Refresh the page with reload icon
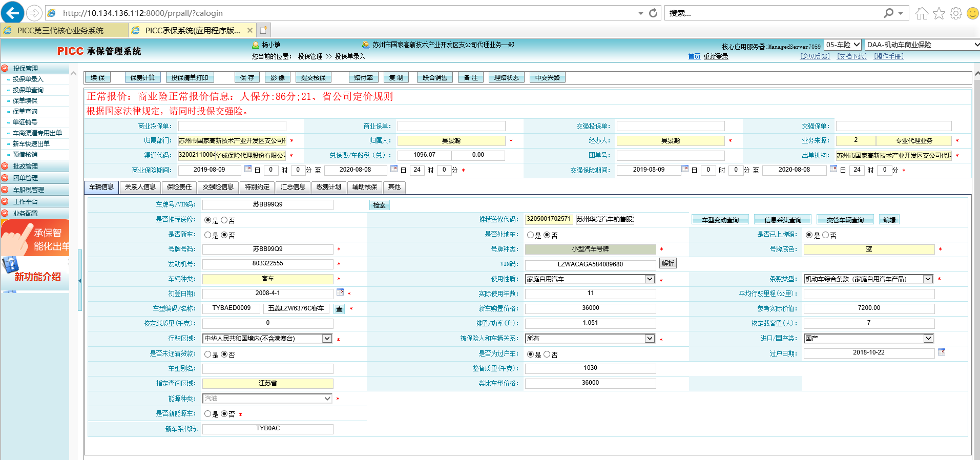The image size is (980, 460). click(653, 13)
